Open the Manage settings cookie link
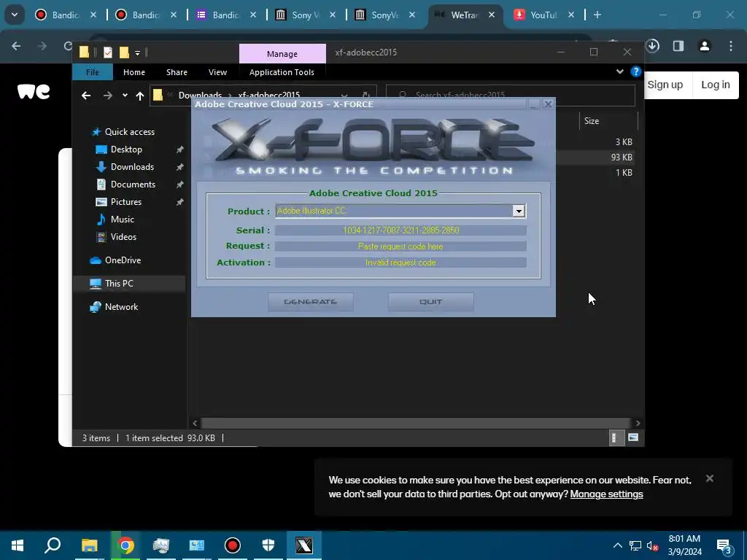747x560 pixels. [606, 494]
